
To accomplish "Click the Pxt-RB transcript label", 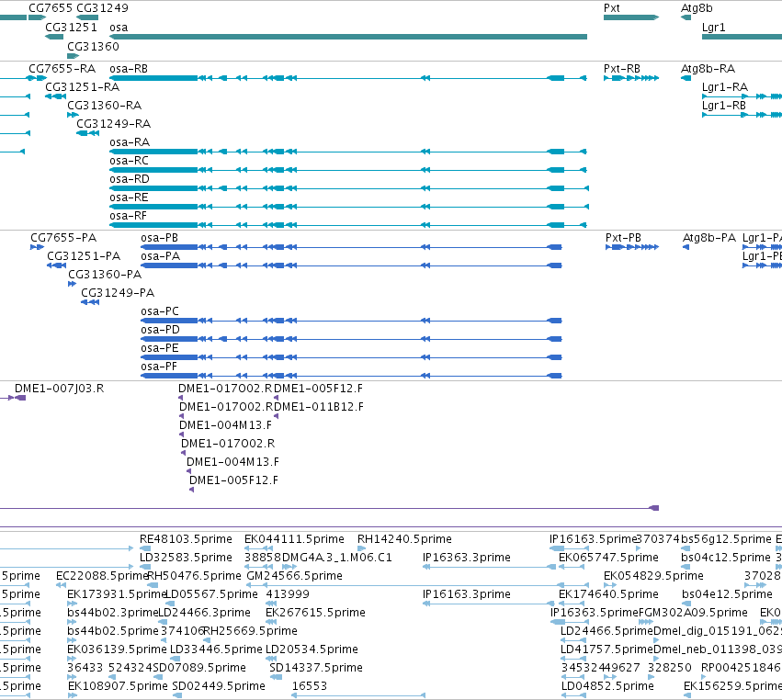I will click(x=621, y=68).
